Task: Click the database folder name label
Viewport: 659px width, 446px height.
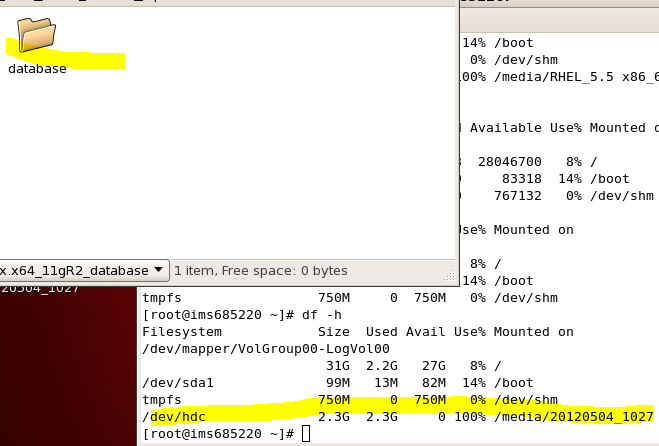Action: click(x=37, y=69)
